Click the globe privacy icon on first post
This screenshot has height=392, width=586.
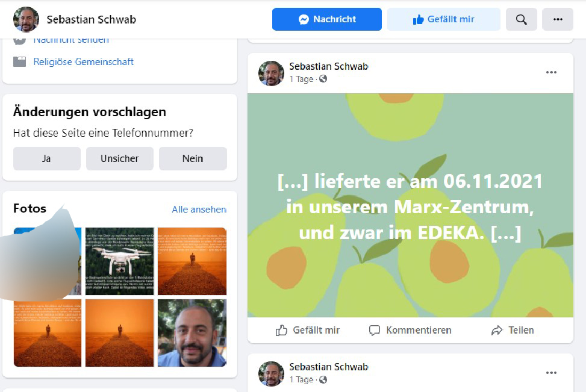(x=323, y=79)
